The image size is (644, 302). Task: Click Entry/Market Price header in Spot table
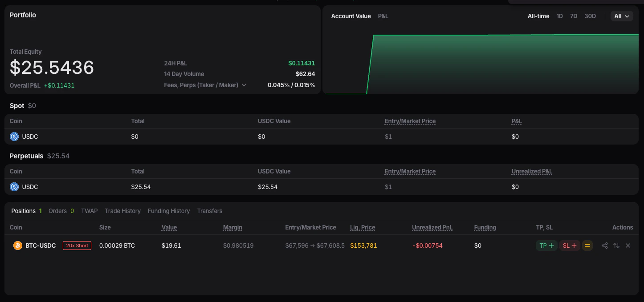click(x=410, y=121)
